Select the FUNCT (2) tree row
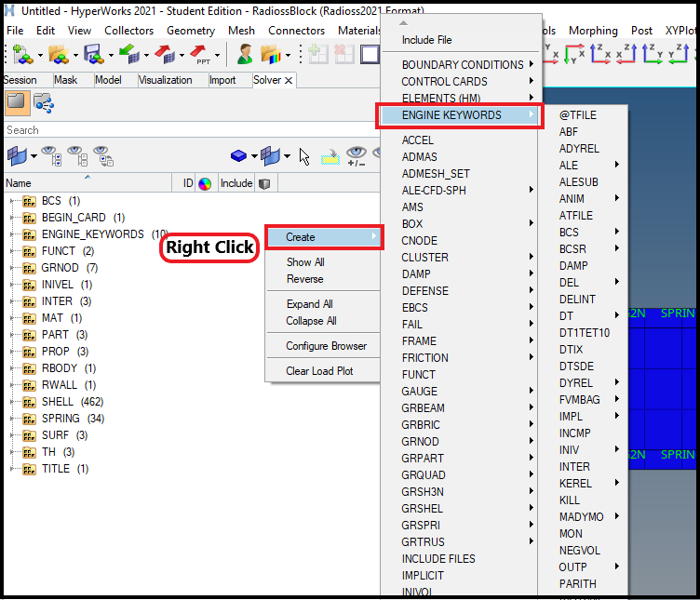Screen dimensions: 700x600 (x=68, y=251)
